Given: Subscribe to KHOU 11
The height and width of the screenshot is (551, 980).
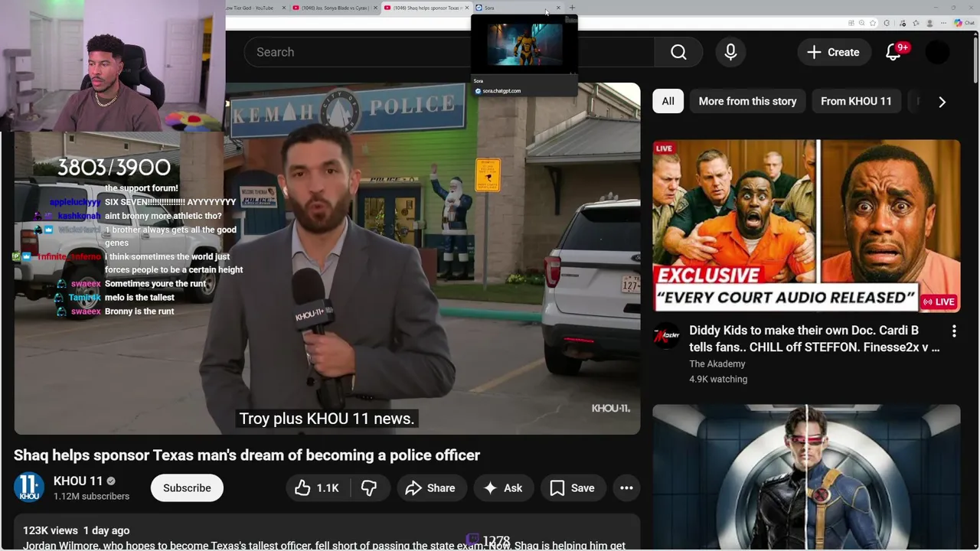Looking at the screenshot, I should point(187,487).
